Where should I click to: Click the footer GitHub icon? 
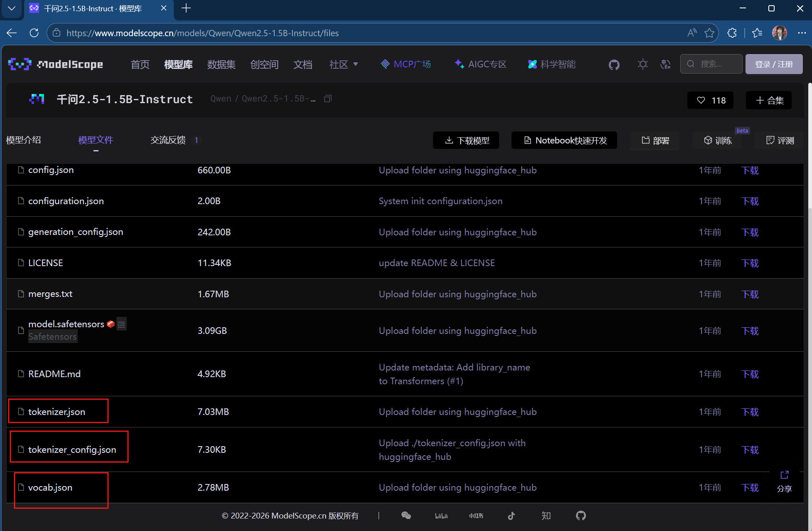[x=581, y=516]
